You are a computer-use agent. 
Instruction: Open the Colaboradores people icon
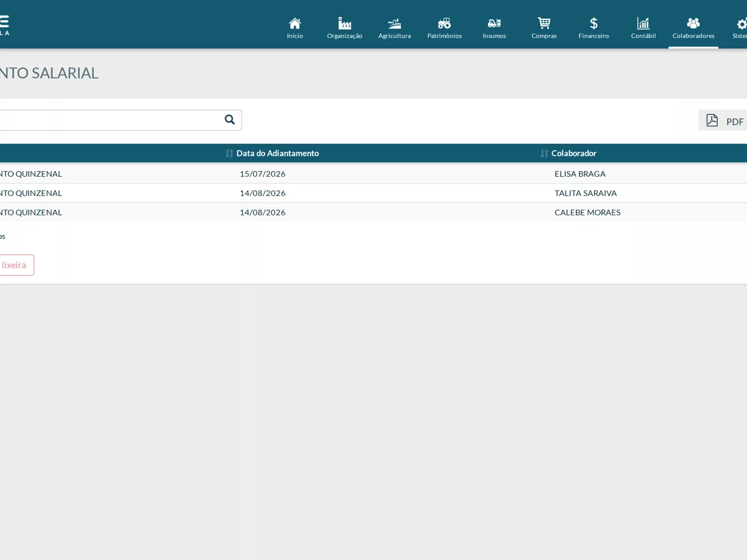pyautogui.click(x=693, y=24)
